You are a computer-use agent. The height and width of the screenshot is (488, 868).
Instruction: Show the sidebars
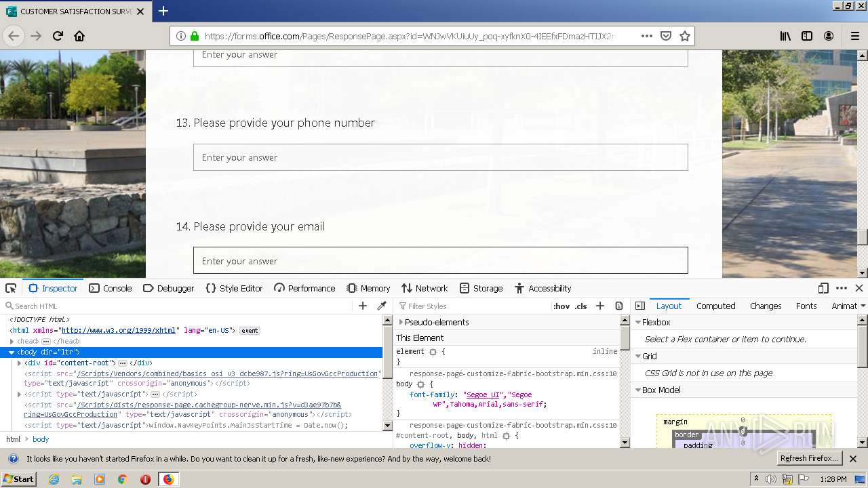807,36
